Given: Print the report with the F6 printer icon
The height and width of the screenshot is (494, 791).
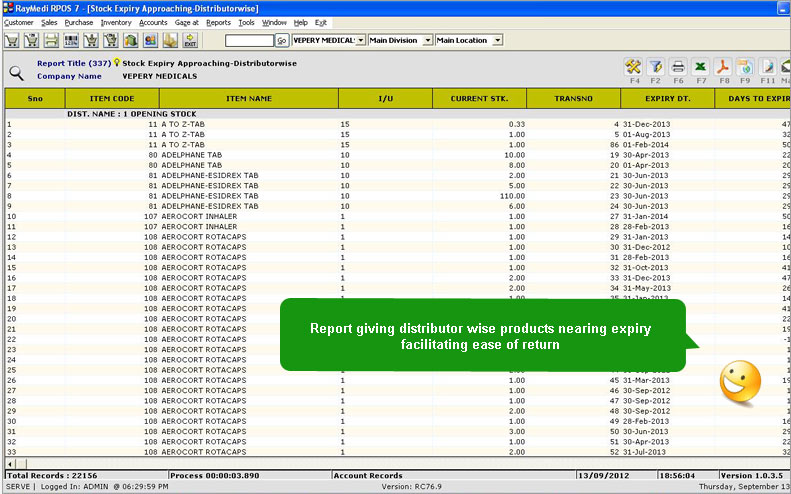Looking at the screenshot, I should point(678,67).
